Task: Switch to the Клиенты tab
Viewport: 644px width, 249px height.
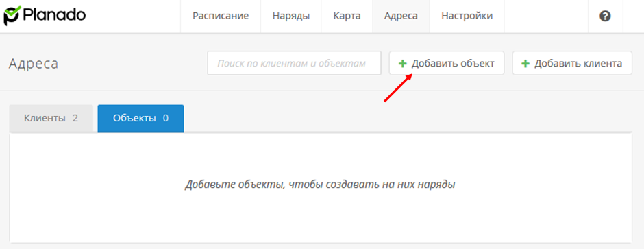Action: [51, 119]
